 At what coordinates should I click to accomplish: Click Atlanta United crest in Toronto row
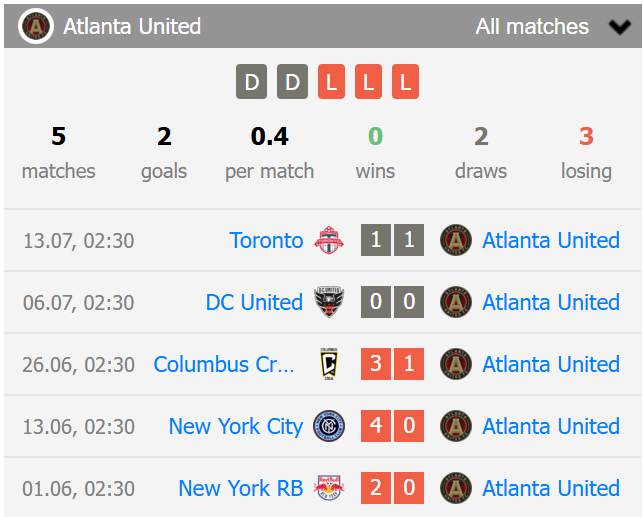point(456,240)
